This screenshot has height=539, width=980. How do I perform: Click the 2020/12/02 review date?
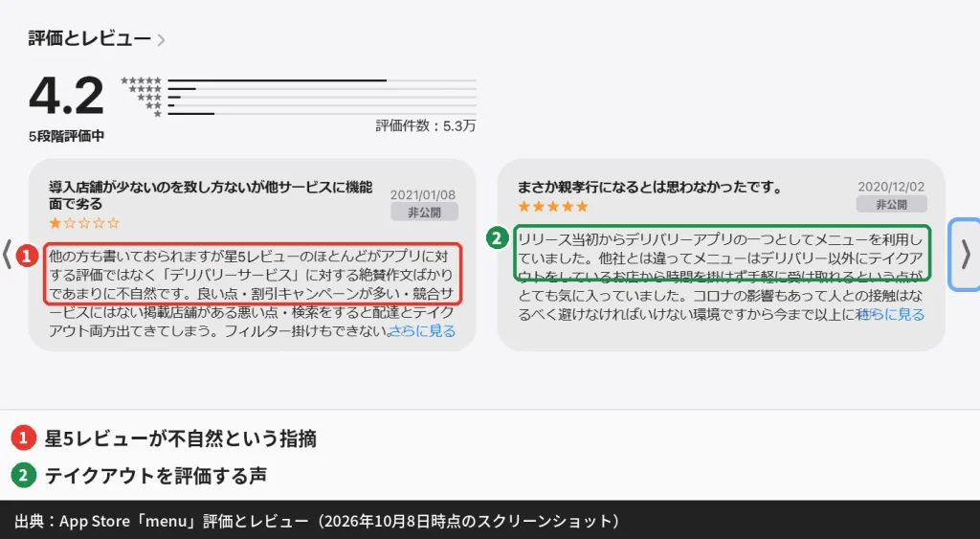point(891,187)
